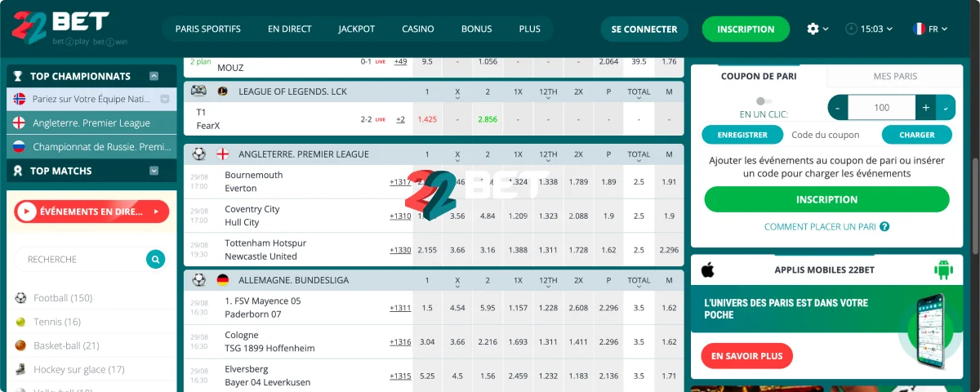This screenshot has width=980, height=392.
Task: Click the gamepad icon on League of Legends header
Action: [x=198, y=91]
